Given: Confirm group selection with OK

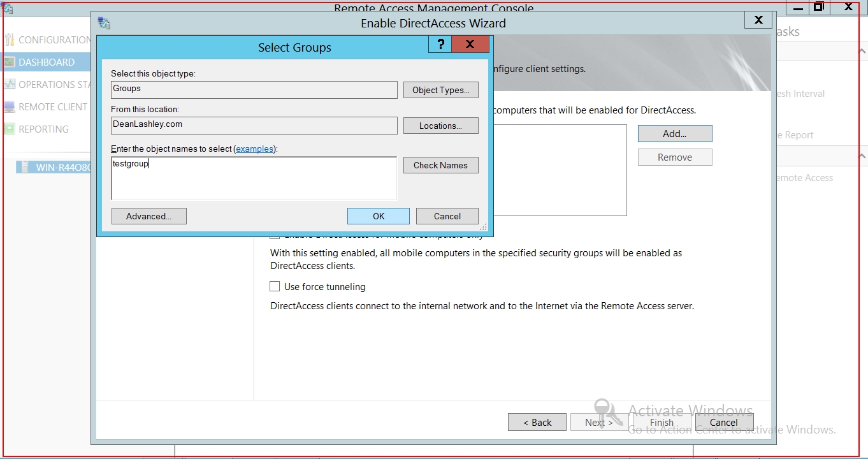Looking at the screenshot, I should [378, 216].
